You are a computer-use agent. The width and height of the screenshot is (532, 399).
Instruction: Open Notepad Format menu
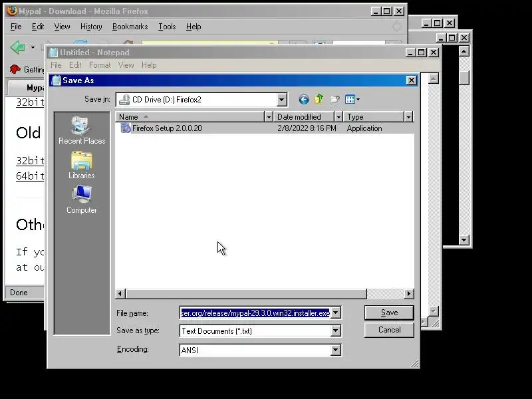click(x=100, y=65)
